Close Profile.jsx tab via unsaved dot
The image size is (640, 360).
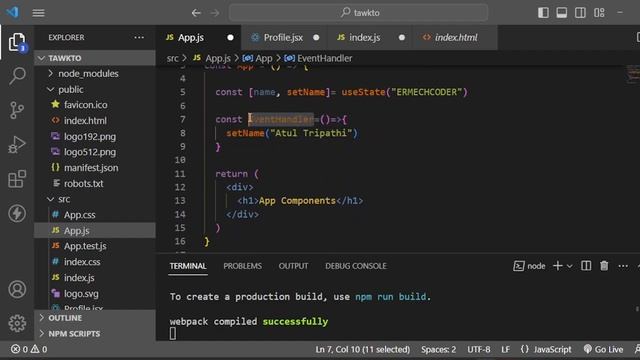pos(316,38)
